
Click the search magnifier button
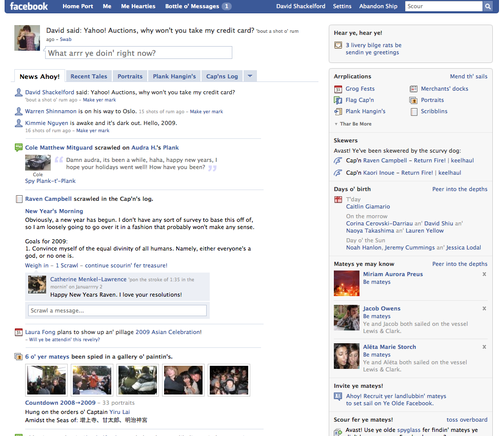488,6
